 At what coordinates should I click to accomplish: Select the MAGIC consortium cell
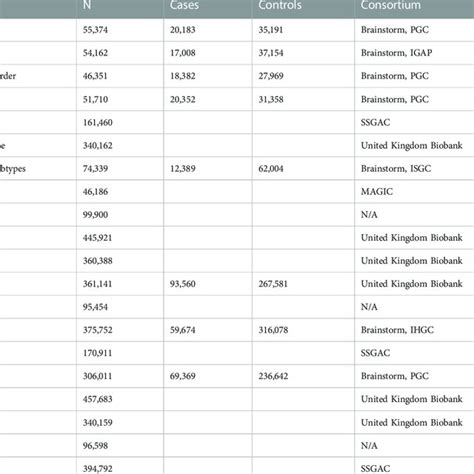[414, 192]
